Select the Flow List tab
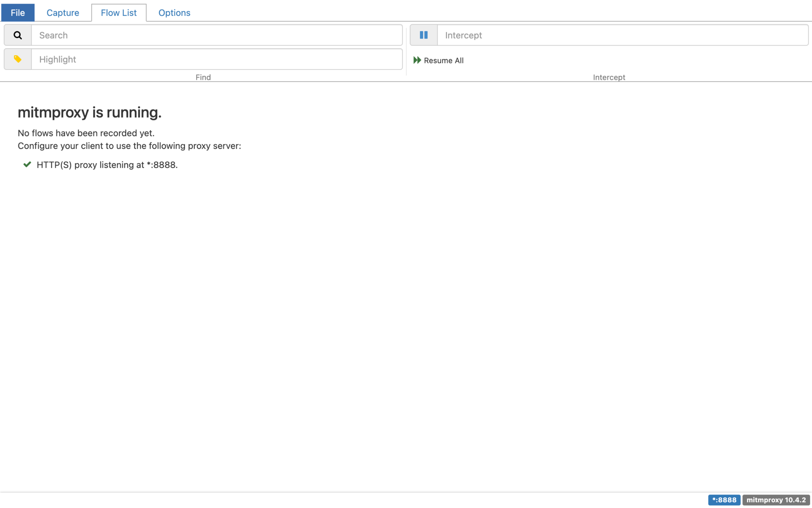The image size is (812, 508). pyautogui.click(x=119, y=13)
